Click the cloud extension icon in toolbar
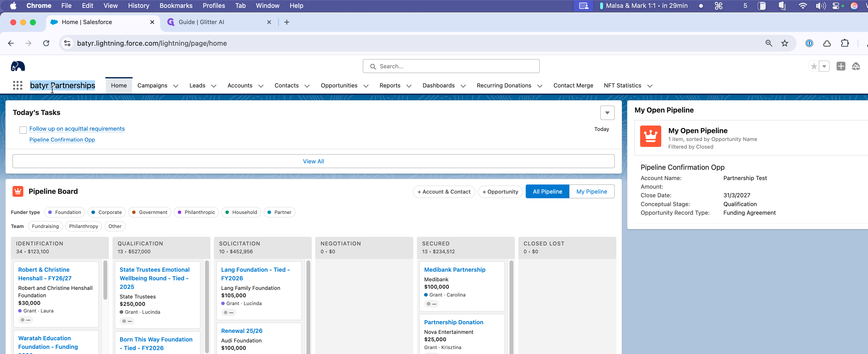The image size is (868, 354). [827, 43]
